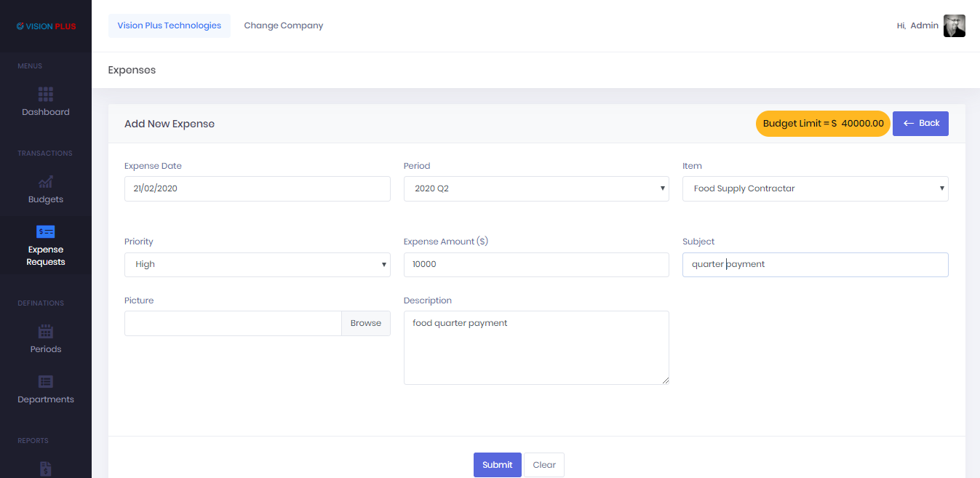The image size is (980, 478).
Task: Click the Vision Plus logo
Action: pyautogui.click(x=46, y=26)
